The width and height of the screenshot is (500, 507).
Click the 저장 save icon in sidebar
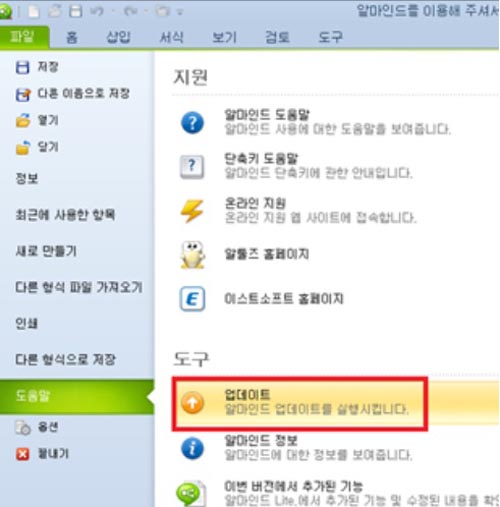[x=22, y=67]
